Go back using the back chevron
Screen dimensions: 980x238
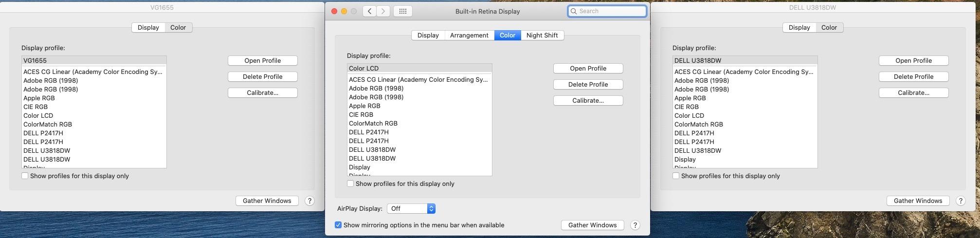pos(369,11)
